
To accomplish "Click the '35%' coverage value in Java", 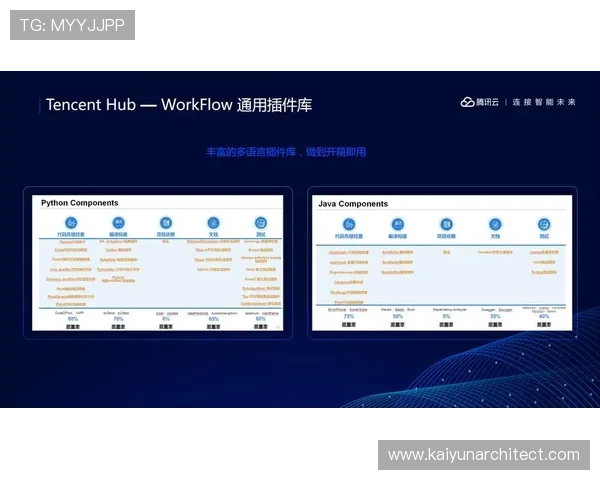I will 495,316.
